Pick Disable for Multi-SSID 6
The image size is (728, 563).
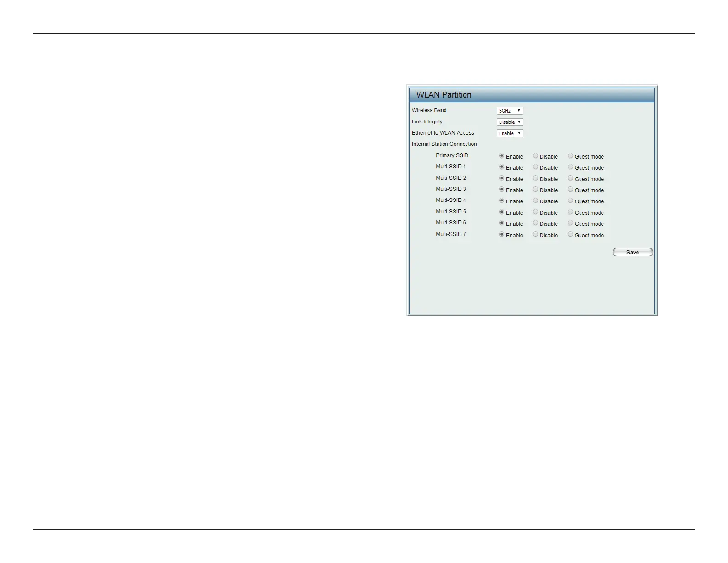535,223
